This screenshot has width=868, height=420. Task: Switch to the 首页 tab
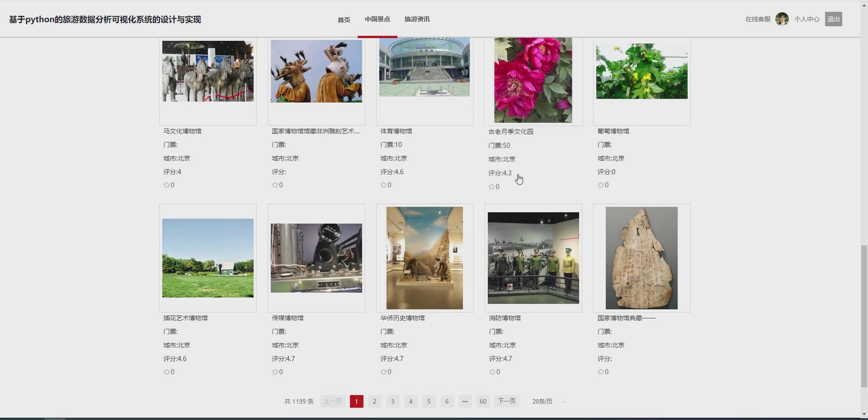[343, 19]
